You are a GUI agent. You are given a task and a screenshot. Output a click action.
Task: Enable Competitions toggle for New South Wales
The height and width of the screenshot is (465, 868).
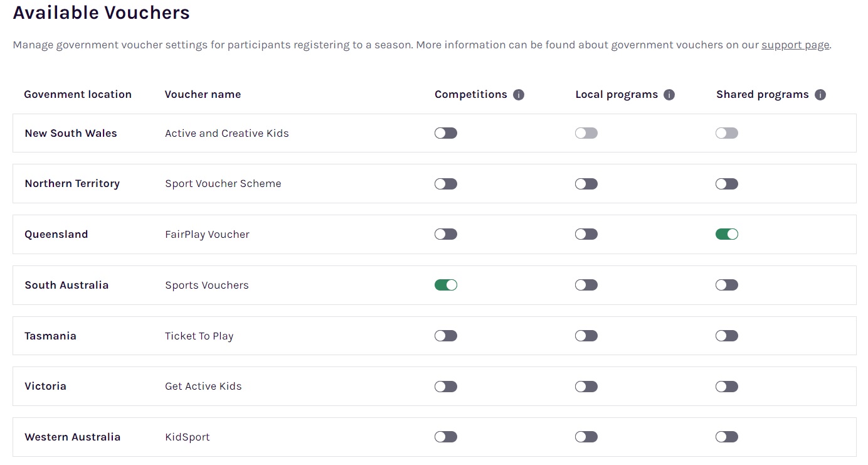tap(446, 133)
